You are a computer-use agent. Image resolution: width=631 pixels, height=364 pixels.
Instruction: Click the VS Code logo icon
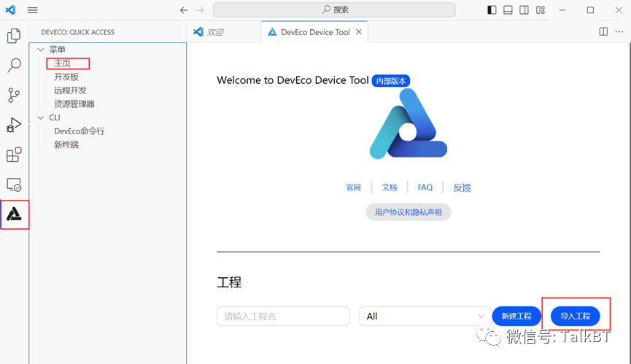(x=10, y=10)
